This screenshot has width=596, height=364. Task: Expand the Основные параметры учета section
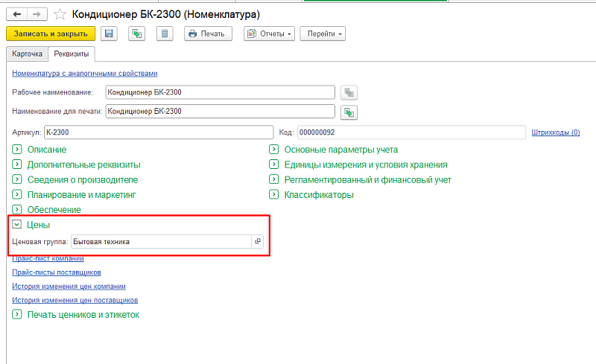pyautogui.click(x=274, y=150)
